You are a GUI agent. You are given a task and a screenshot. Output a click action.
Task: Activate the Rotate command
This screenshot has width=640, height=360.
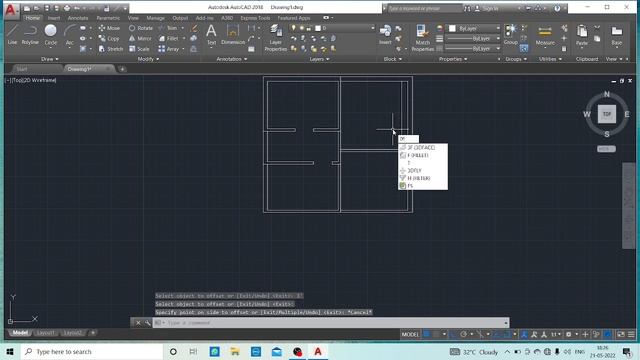tap(141, 28)
